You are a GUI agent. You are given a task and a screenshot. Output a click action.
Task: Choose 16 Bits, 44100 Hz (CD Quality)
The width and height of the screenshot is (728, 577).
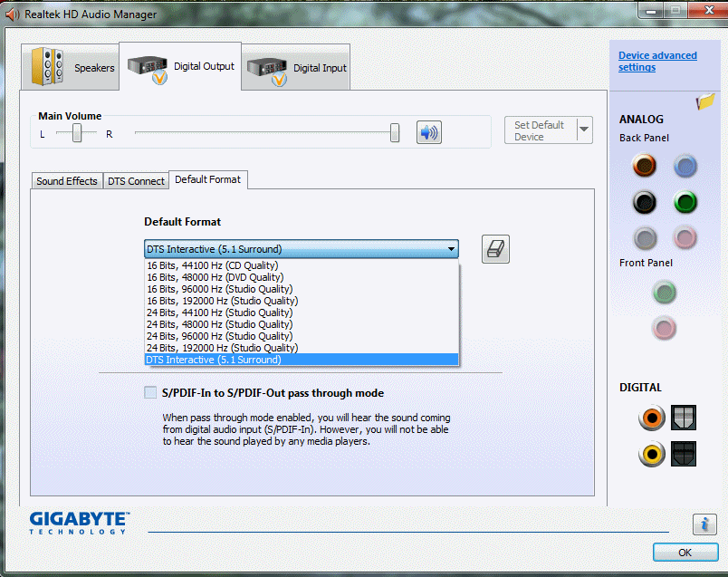(302, 265)
